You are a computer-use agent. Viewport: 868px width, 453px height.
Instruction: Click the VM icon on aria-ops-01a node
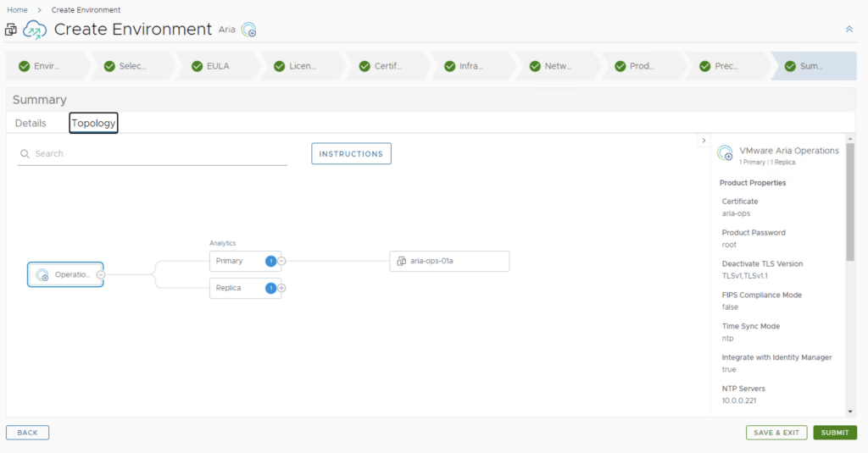click(402, 261)
